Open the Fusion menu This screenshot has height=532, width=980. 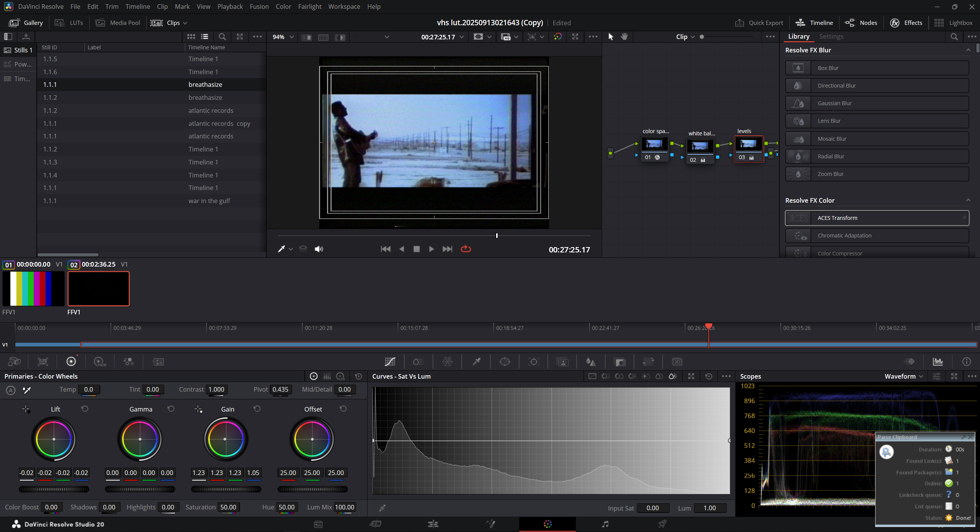click(259, 7)
